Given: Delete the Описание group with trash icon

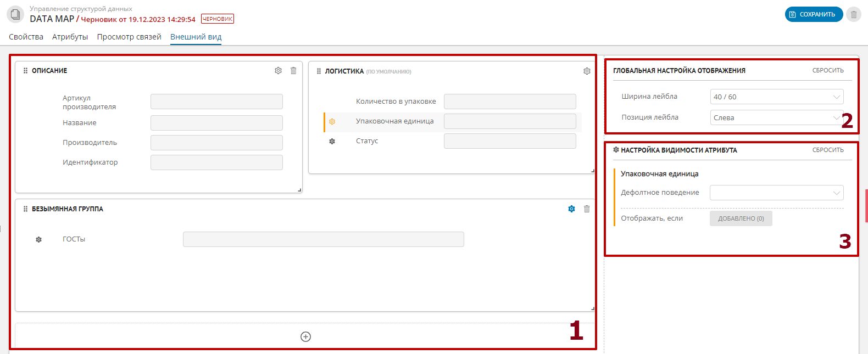Looking at the screenshot, I should point(293,71).
